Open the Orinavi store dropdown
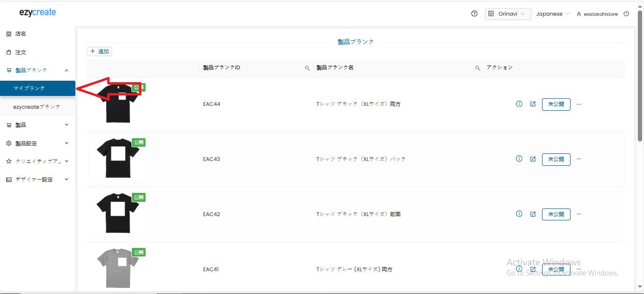 click(508, 14)
